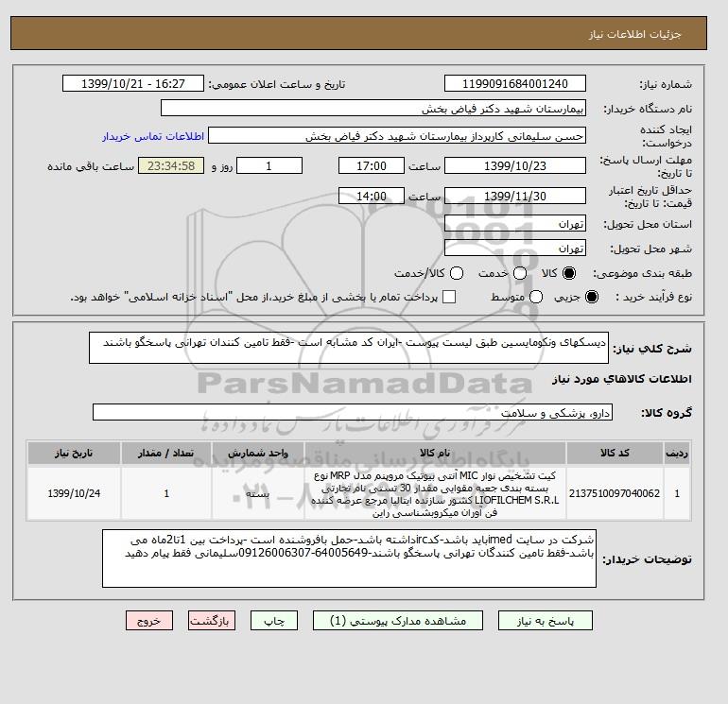The image size is (728, 704).
Task: Click the remaining days field showing 1
Action: 269,165
